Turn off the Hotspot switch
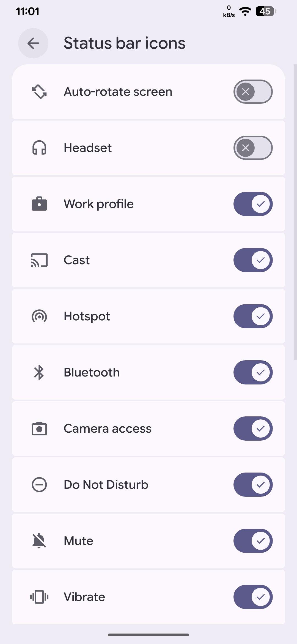 [253, 316]
